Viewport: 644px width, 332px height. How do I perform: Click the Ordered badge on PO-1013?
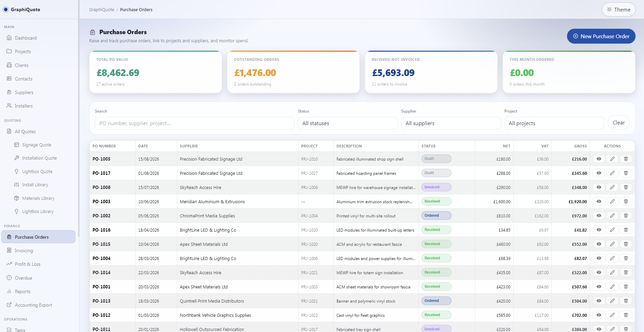click(x=436, y=301)
